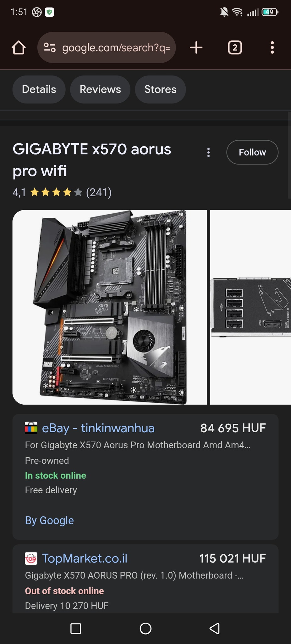
Task: Open product options three-dot menu
Action: pos(208,153)
